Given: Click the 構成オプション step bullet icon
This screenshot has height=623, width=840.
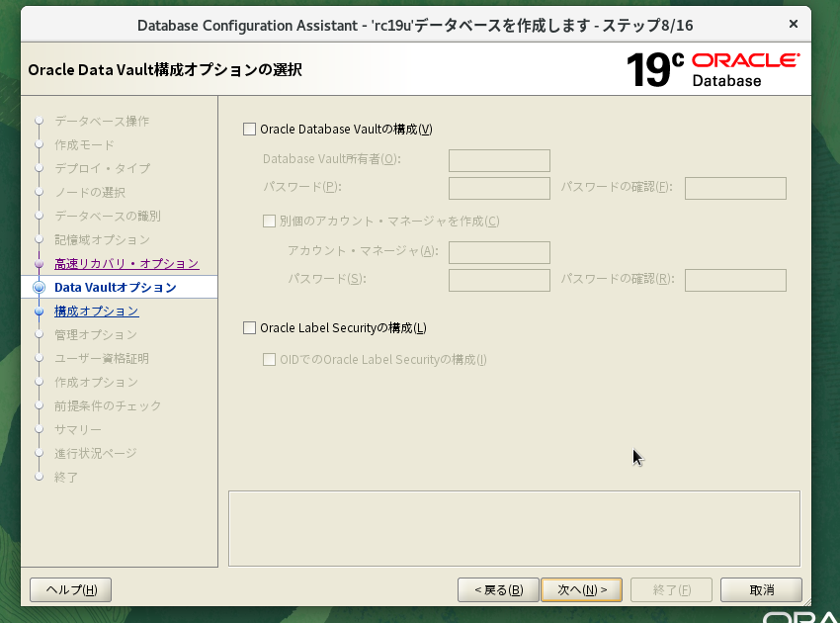Looking at the screenshot, I should click(x=39, y=311).
